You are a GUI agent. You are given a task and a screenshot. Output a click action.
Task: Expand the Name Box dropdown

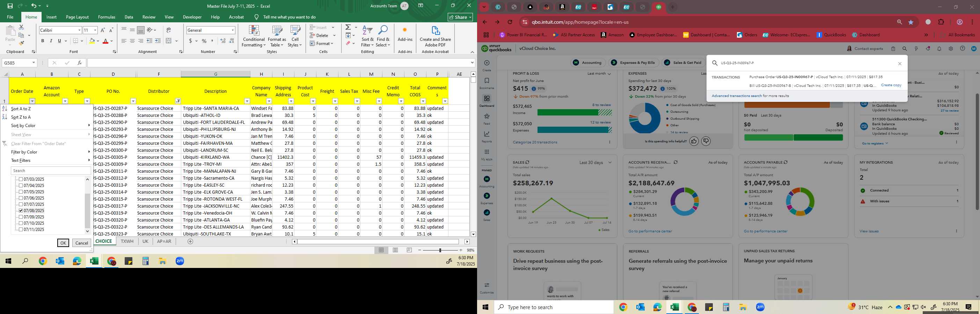(x=34, y=63)
